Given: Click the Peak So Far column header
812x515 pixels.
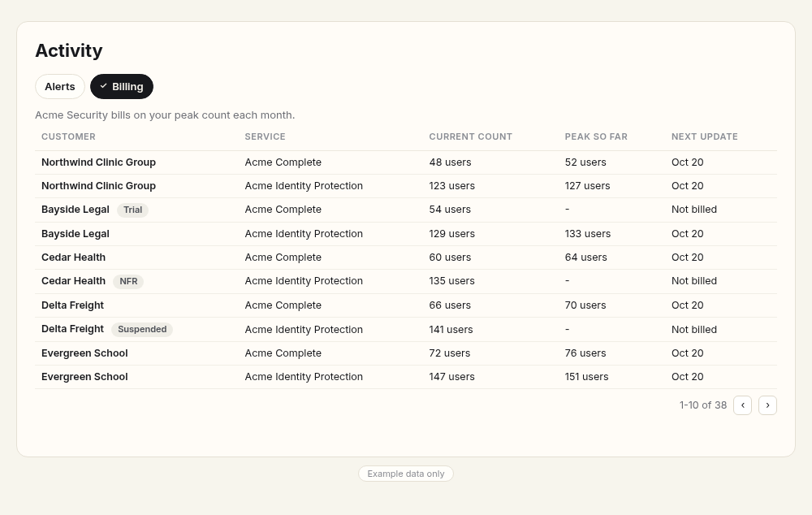Looking at the screenshot, I should tap(596, 136).
